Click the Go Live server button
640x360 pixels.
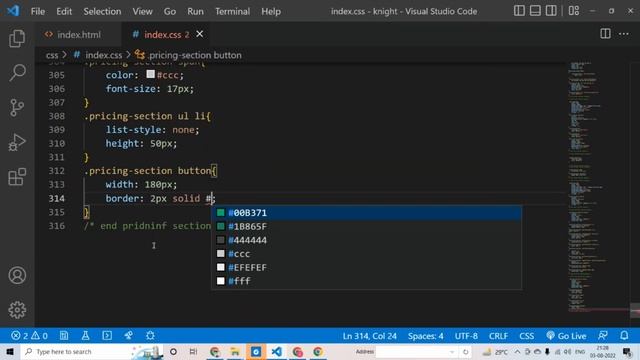[x=566, y=336]
